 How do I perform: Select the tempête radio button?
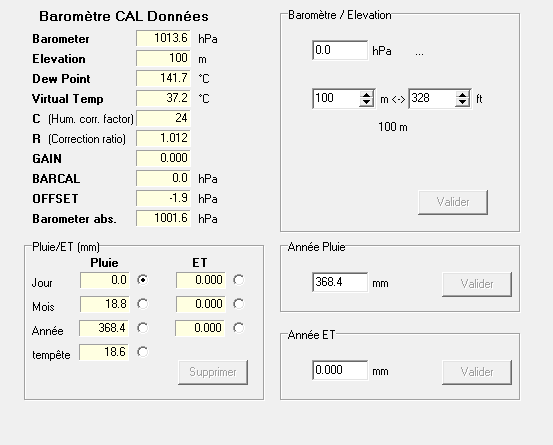pos(142,352)
